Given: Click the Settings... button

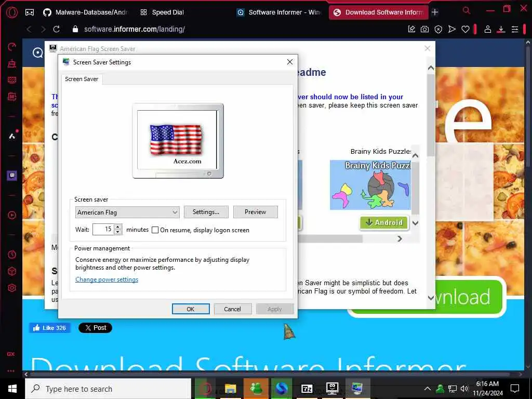Looking at the screenshot, I should [206, 212].
